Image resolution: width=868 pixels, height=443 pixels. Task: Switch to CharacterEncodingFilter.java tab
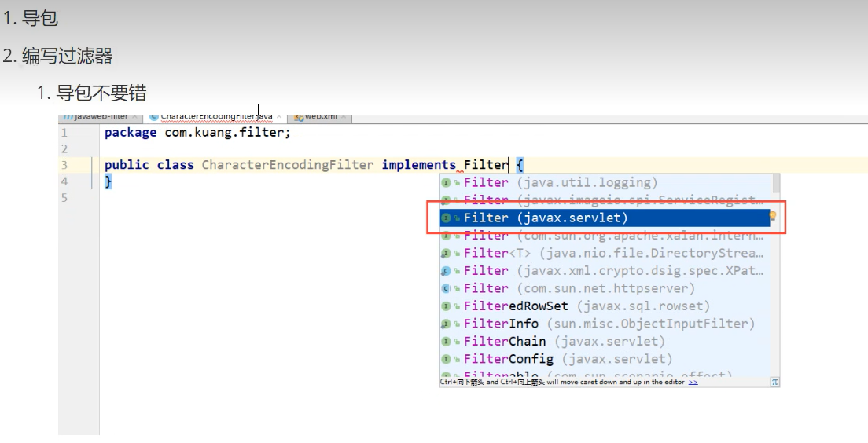[216, 117]
